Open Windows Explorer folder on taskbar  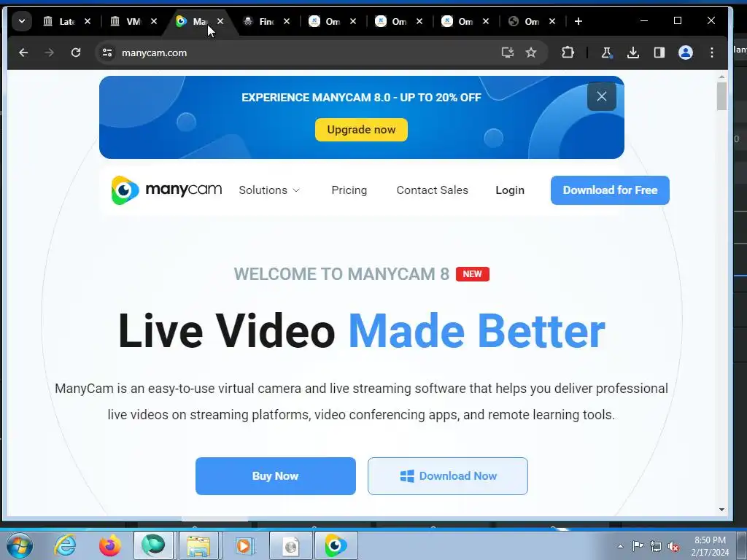click(x=198, y=545)
